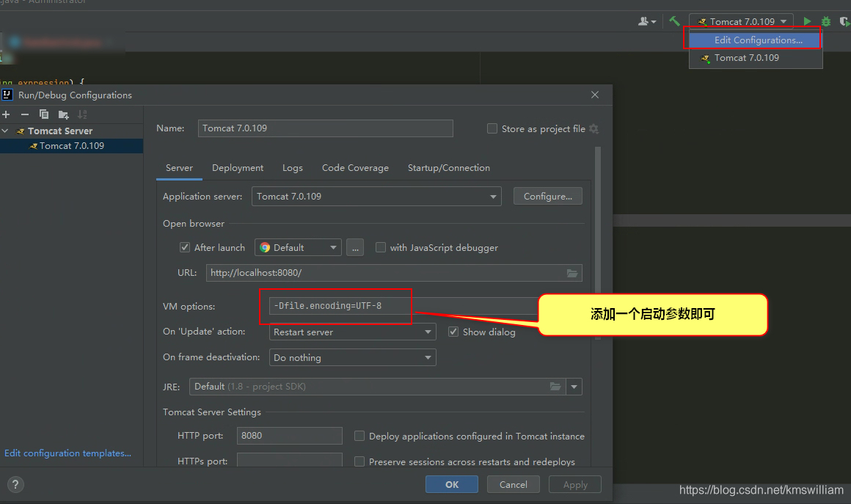Remove selected configuration with minus icon
The image size is (851, 504).
pyautogui.click(x=25, y=114)
